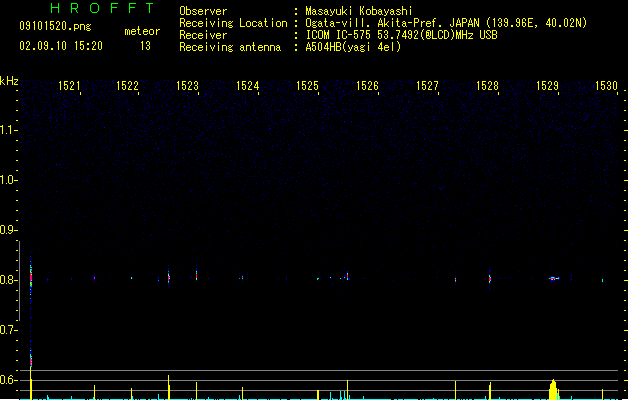Click the 0.7 kHz frequency label
The image size is (629, 400).
[8, 330]
